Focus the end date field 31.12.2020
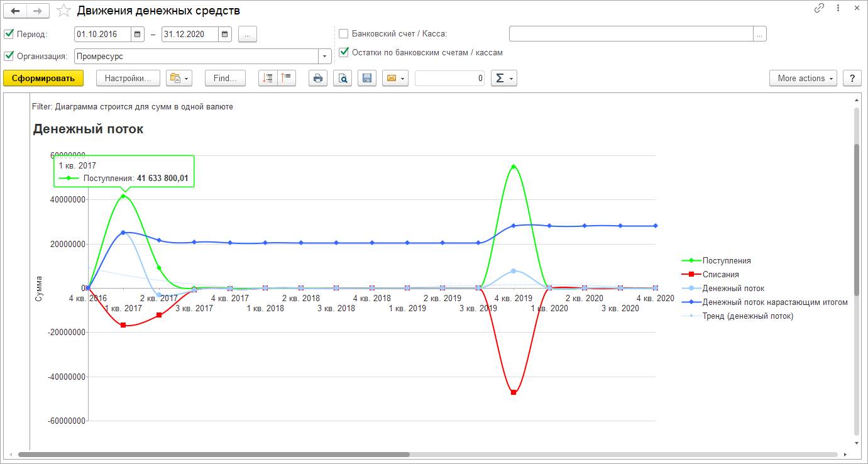Screen dimensions: 868x464 (190, 34)
